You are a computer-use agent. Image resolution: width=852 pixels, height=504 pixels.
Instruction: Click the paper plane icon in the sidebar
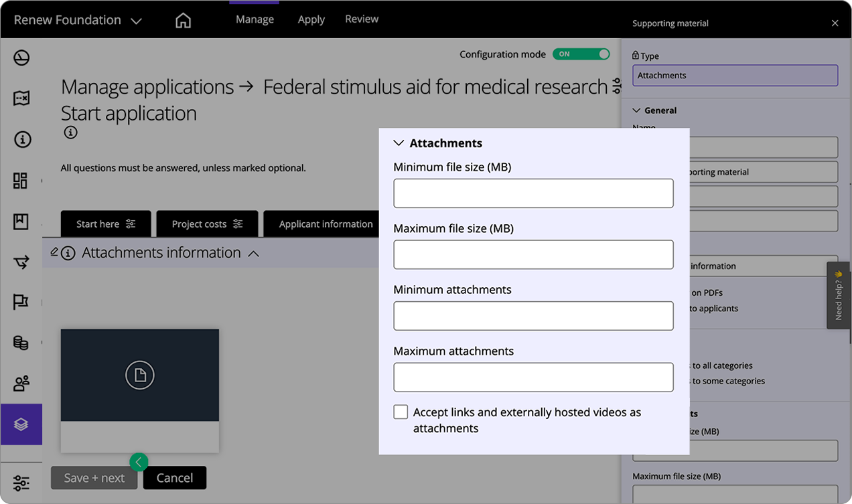point(21,262)
